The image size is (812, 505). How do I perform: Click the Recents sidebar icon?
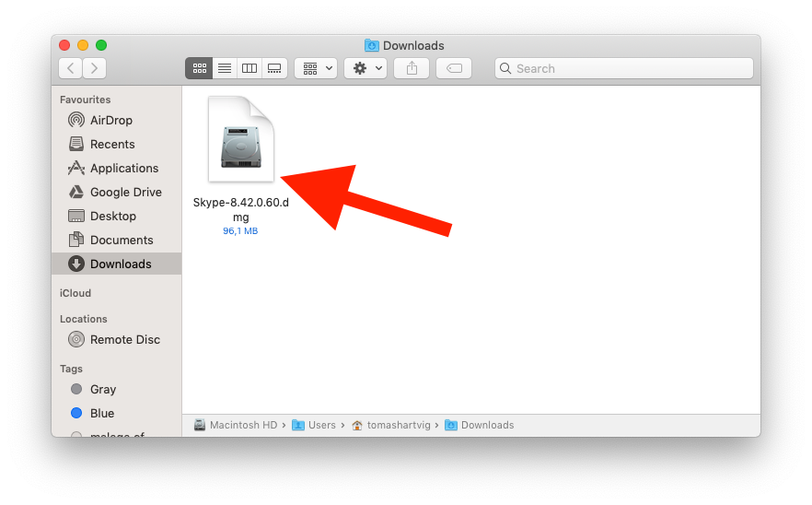point(76,144)
